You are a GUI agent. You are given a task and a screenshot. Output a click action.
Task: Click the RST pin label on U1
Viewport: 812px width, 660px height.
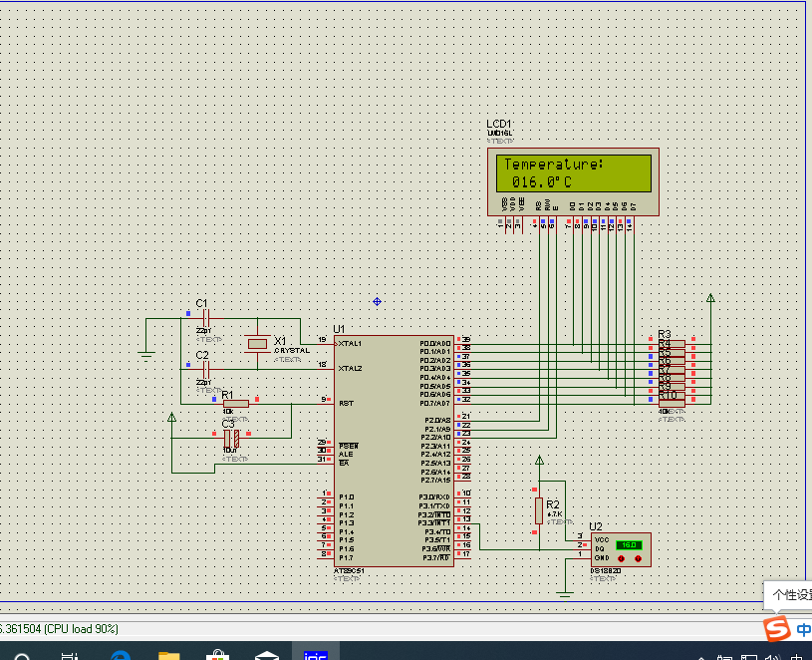346,403
